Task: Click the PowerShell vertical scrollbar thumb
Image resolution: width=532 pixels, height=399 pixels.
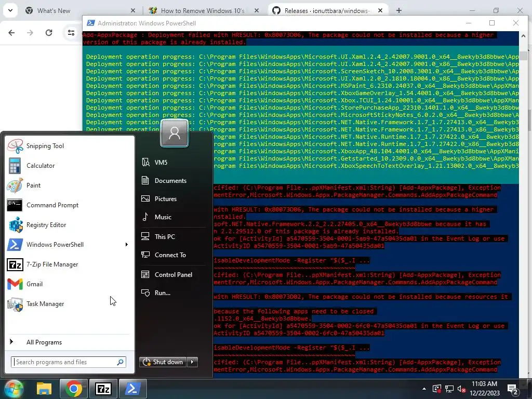Action: [x=523, y=56]
